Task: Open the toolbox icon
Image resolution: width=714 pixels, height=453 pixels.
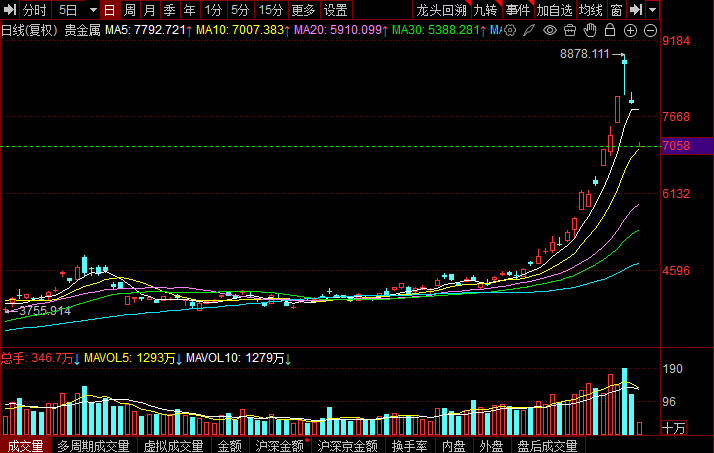Action: (570, 31)
